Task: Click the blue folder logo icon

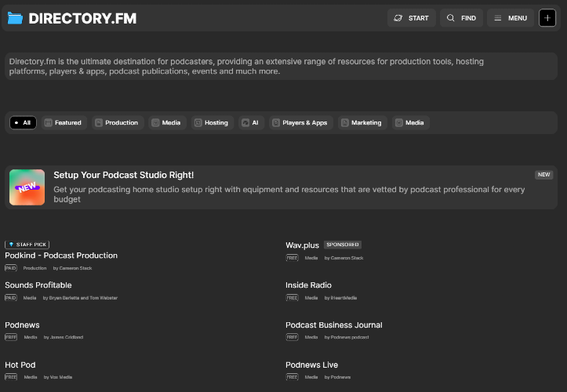Action: tap(15, 18)
